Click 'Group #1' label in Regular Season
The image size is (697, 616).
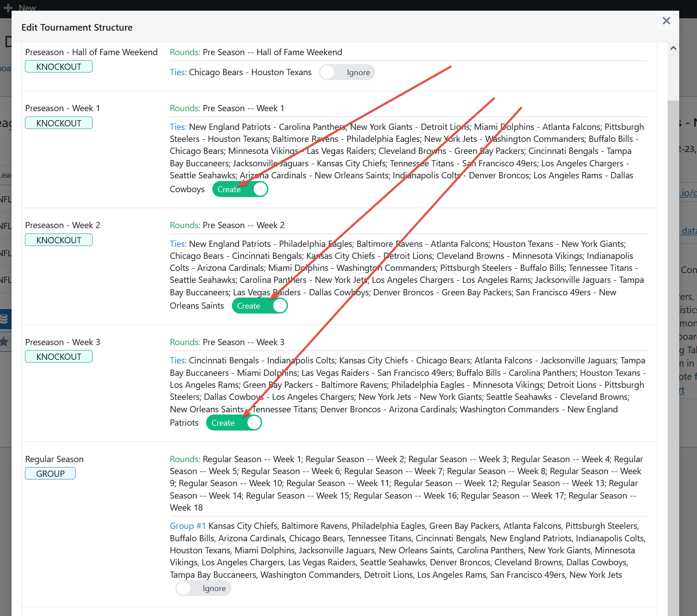(x=188, y=526)
